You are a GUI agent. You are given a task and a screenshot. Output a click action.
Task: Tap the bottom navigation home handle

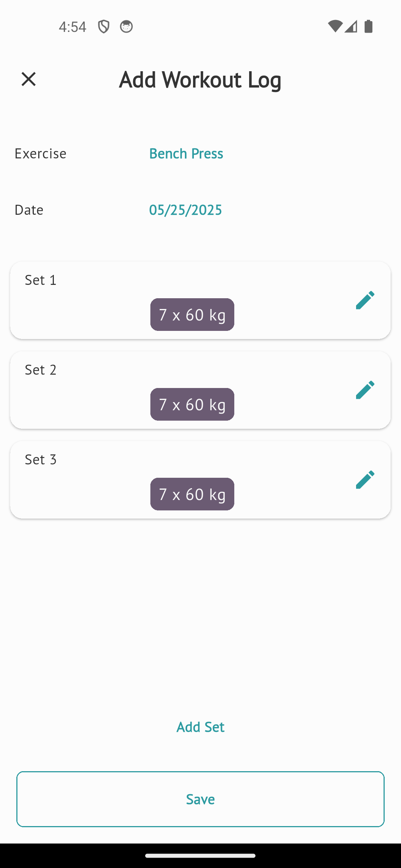200,856
